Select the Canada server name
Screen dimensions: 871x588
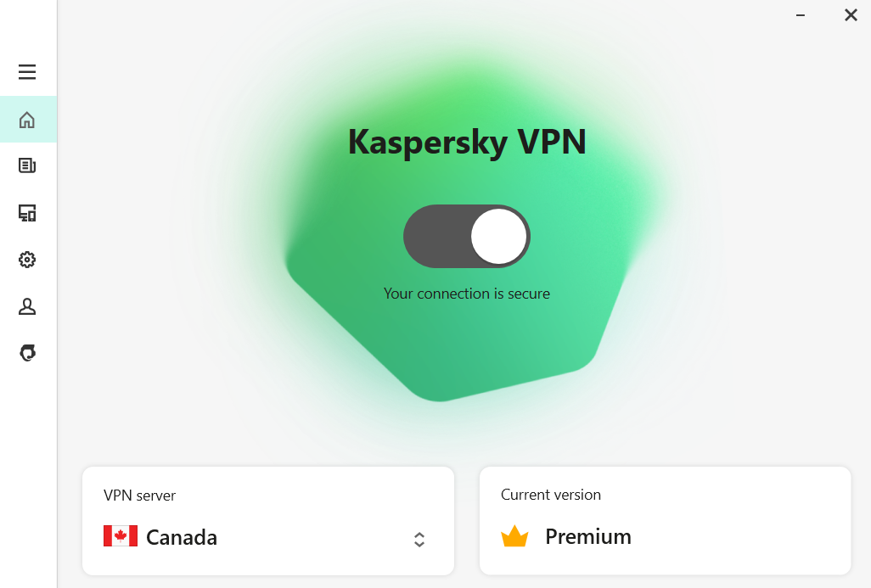click(182, 537)
